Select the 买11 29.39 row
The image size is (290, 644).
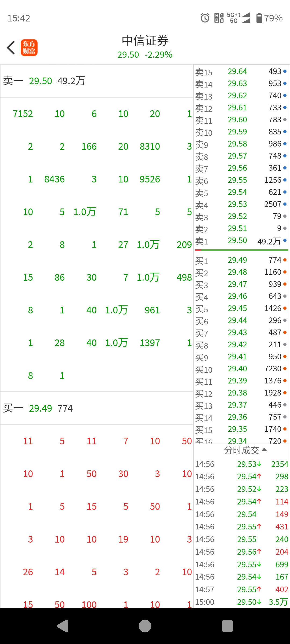[x=241, y=381]
